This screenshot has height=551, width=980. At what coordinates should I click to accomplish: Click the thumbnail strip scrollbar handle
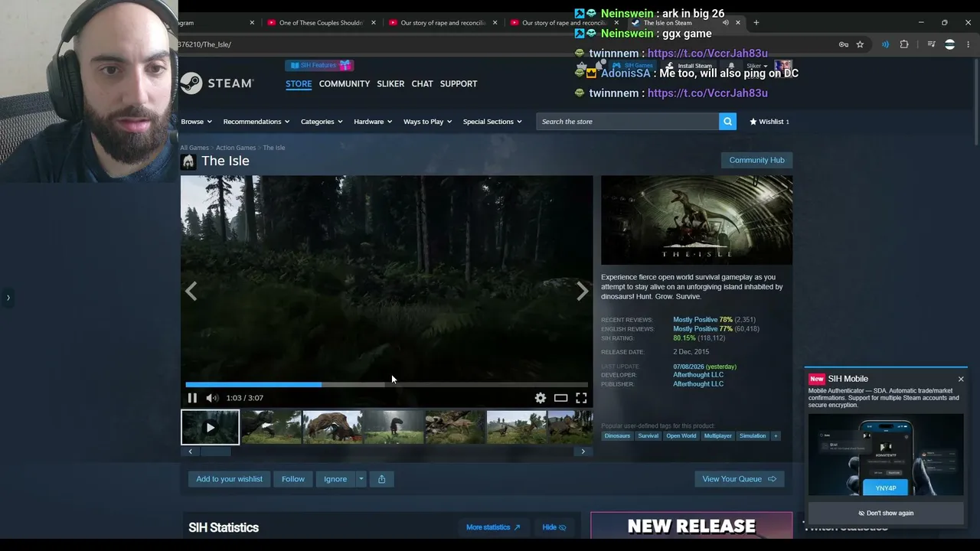[216, 452]
